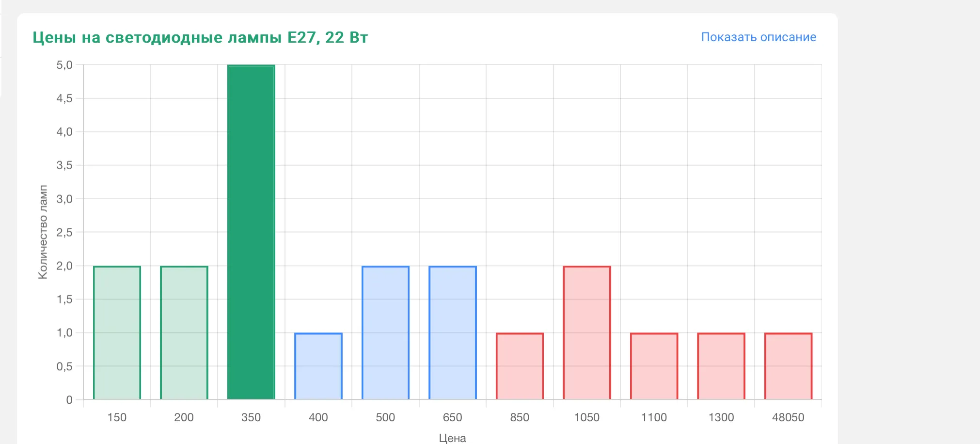Screen dimensions: 980x444
Task: Click the chart title "Цены на светодиодные лампы"
Action: [200, 37]
